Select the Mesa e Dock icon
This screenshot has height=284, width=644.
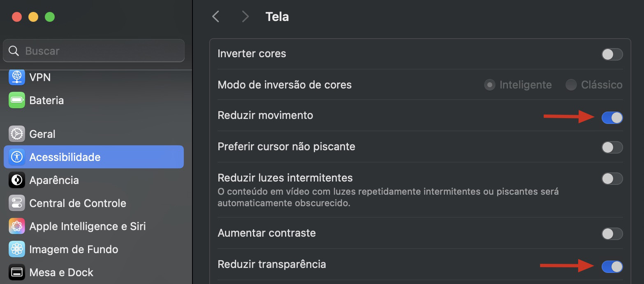pos(16,272)
